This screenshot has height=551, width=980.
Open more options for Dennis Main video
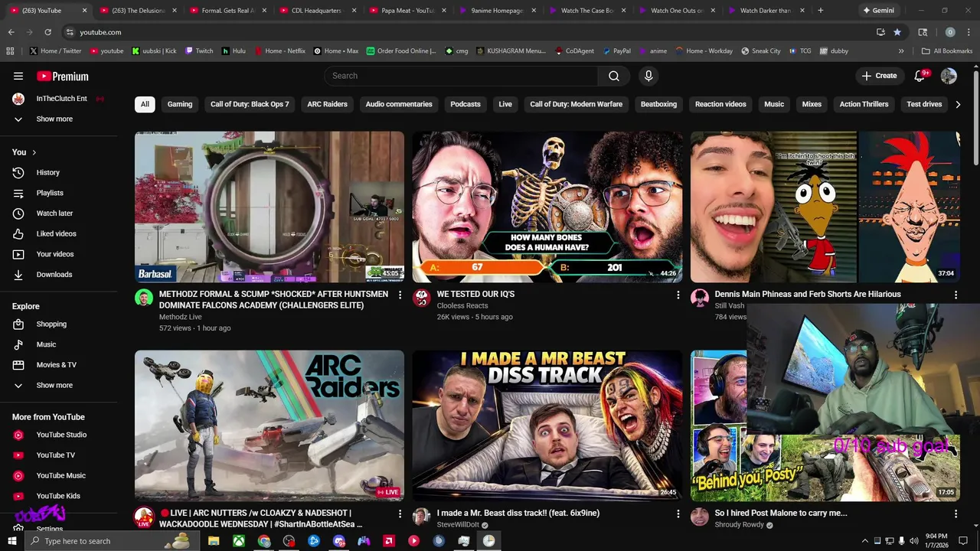pos(955,295)
